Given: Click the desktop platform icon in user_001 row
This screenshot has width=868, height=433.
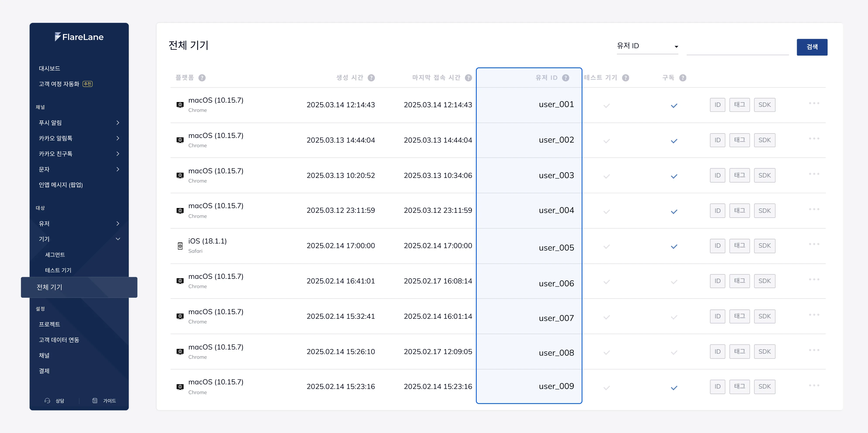Looking at the screenshot, I should (x=180, y=105).
